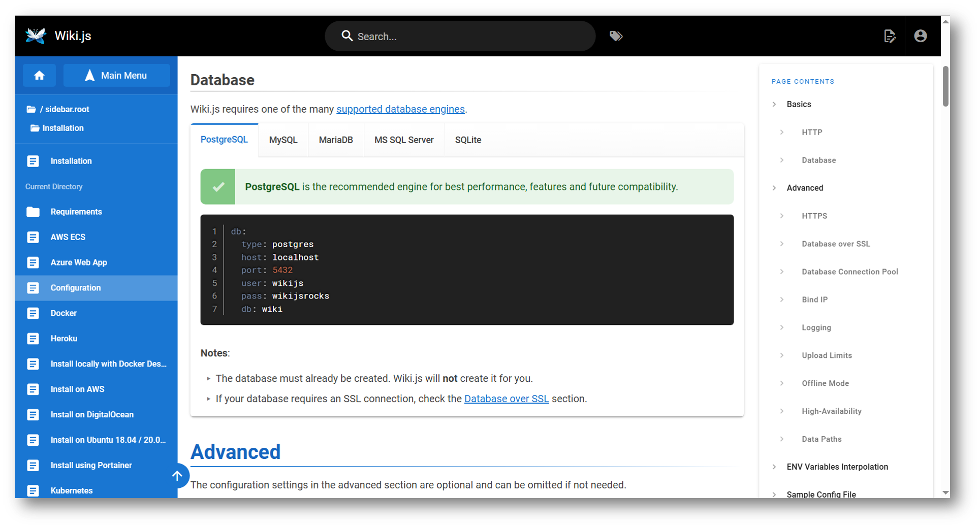Jump to Offline Mode section
Image resolution: width=980 pixels, height=528 pixels.
825,383
